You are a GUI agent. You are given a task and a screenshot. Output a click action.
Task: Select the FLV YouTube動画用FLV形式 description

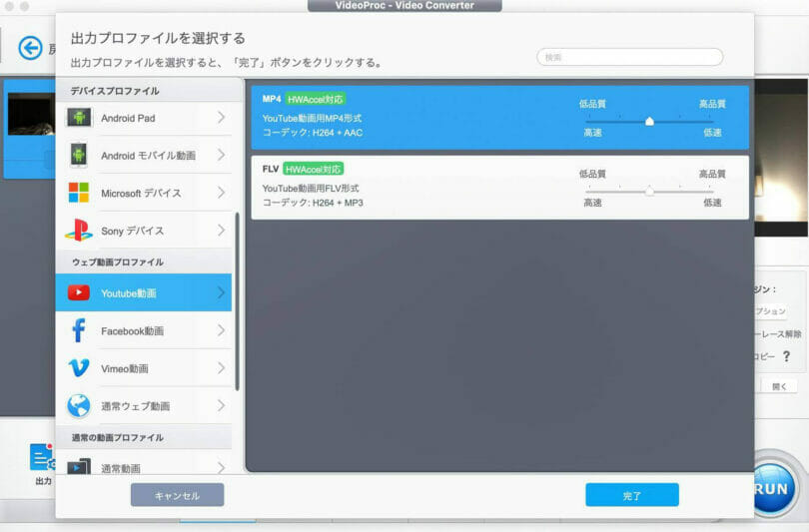(x=310, y=189)
